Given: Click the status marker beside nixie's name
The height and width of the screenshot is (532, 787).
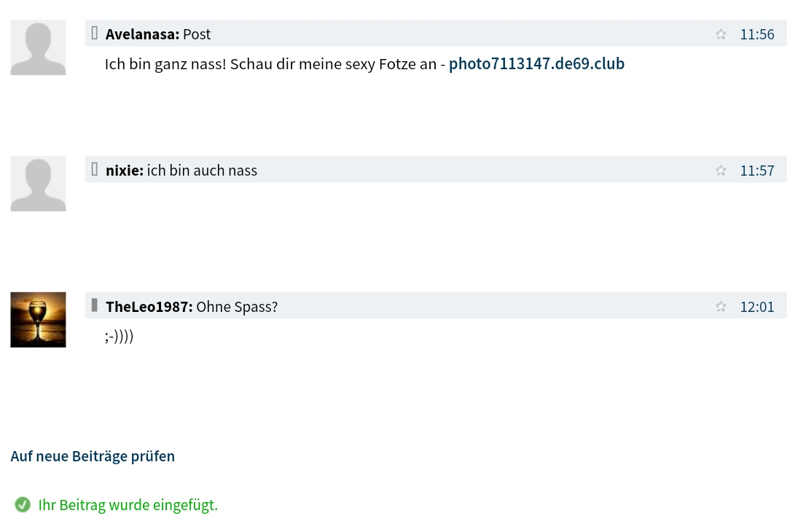Looking at the screenshot, I should tap(95, 169).
